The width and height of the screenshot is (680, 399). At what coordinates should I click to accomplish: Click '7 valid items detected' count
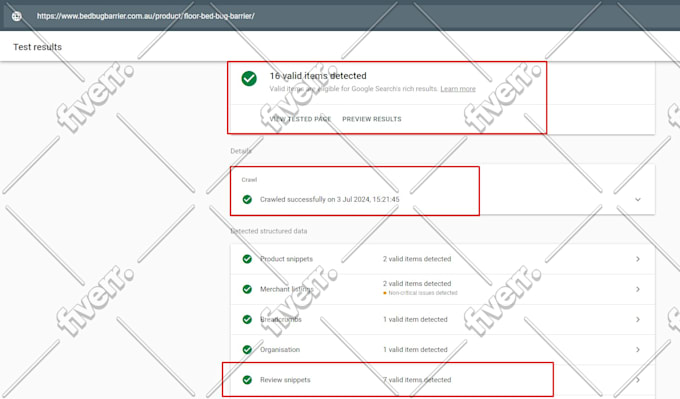[417, 380]
